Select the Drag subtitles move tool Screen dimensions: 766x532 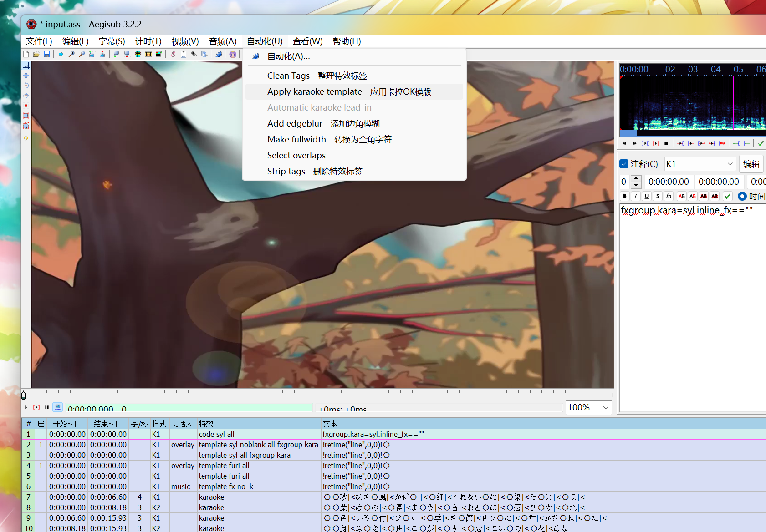click(x=26, y=76)
